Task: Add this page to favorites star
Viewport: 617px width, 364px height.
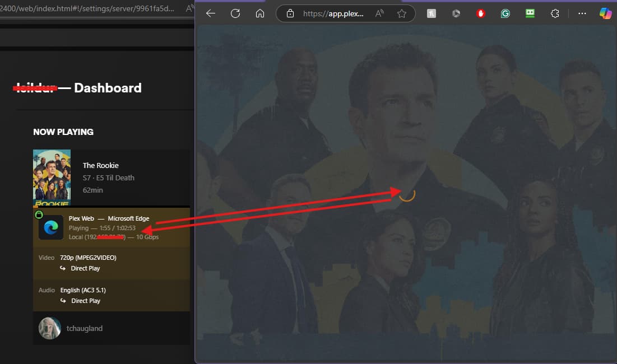Action: tap(401, 14)
